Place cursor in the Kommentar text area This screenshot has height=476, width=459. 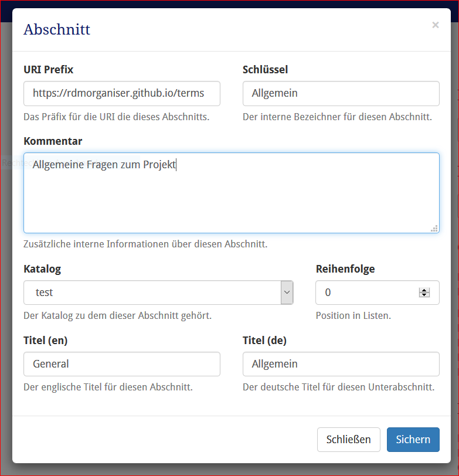pyautogui.click(x=232, y=193)
